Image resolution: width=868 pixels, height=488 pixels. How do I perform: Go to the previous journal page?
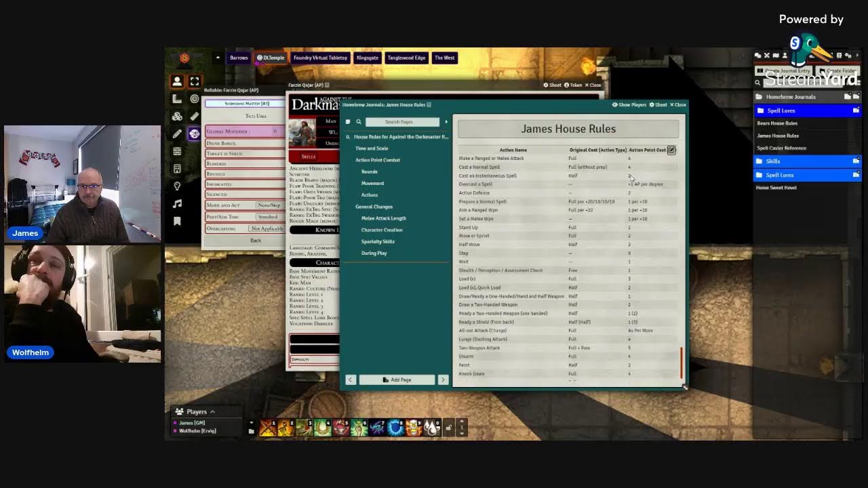(351, 380)
